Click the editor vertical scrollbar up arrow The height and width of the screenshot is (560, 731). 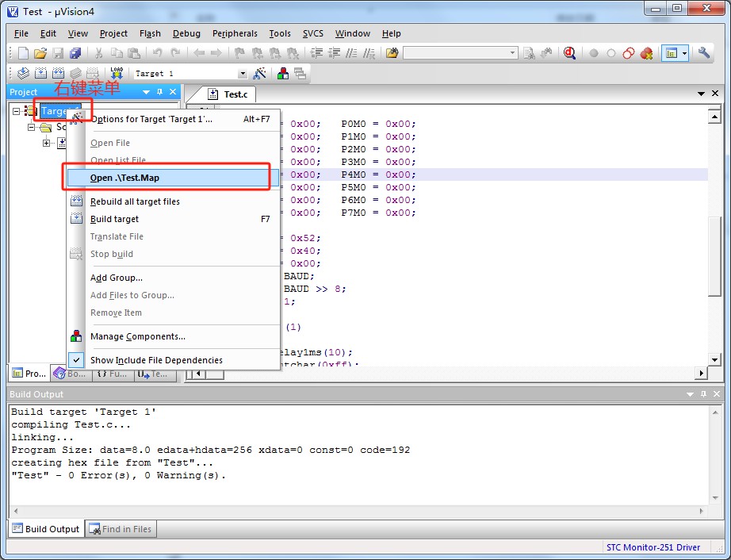coord(714,115)
